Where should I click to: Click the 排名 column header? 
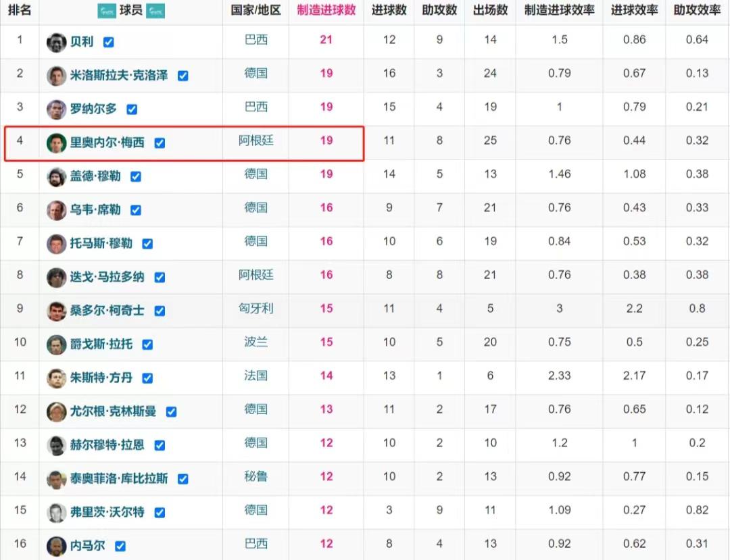tap(20, 10)
